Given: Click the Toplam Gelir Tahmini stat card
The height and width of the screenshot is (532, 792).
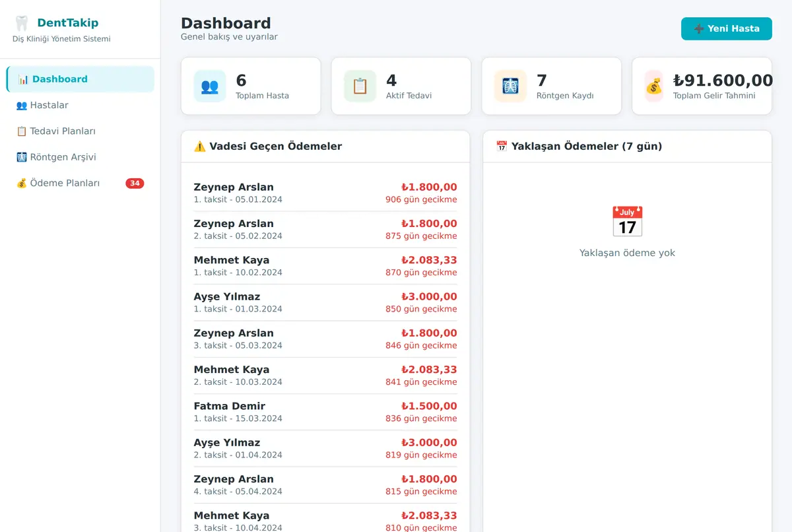Looking at the screenshot, I should [x=702, y=86].
